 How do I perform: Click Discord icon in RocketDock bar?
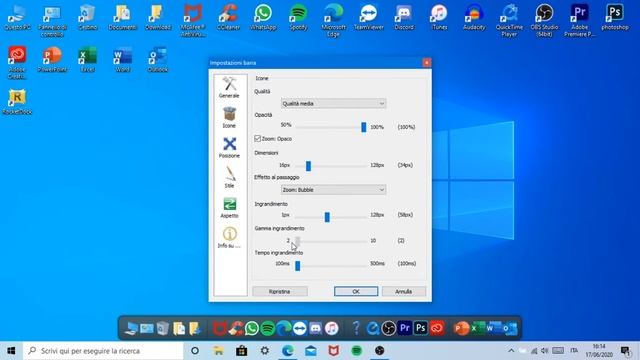pyautogui.click(x=316, y=328)
